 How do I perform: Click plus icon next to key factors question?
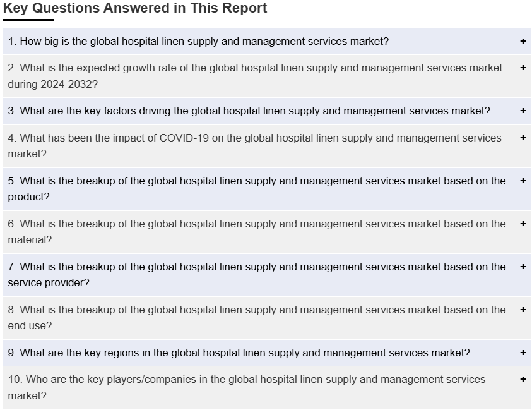(x=523, y=111)
